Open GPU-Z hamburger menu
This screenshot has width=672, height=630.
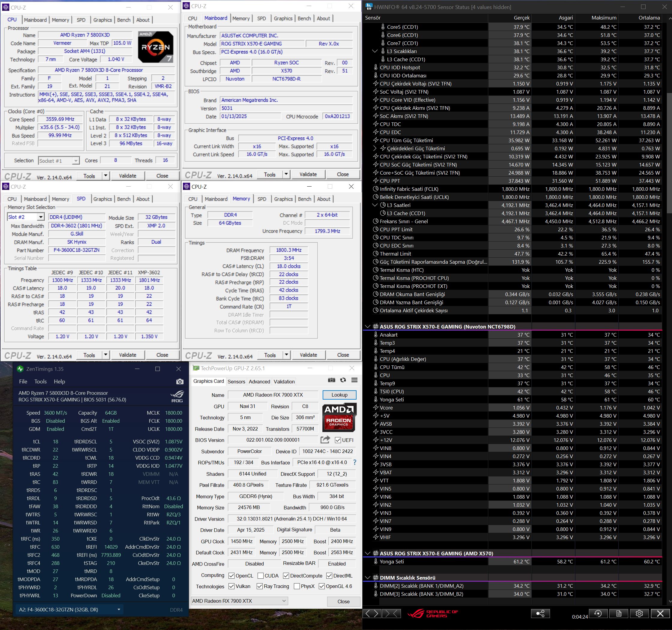click(354, 380)
